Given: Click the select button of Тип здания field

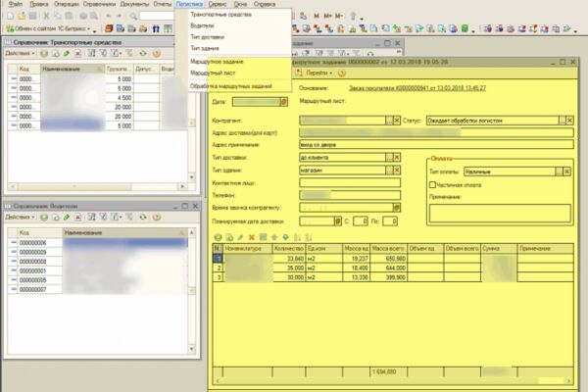Looking at the screenshot, I should (390, 171).
